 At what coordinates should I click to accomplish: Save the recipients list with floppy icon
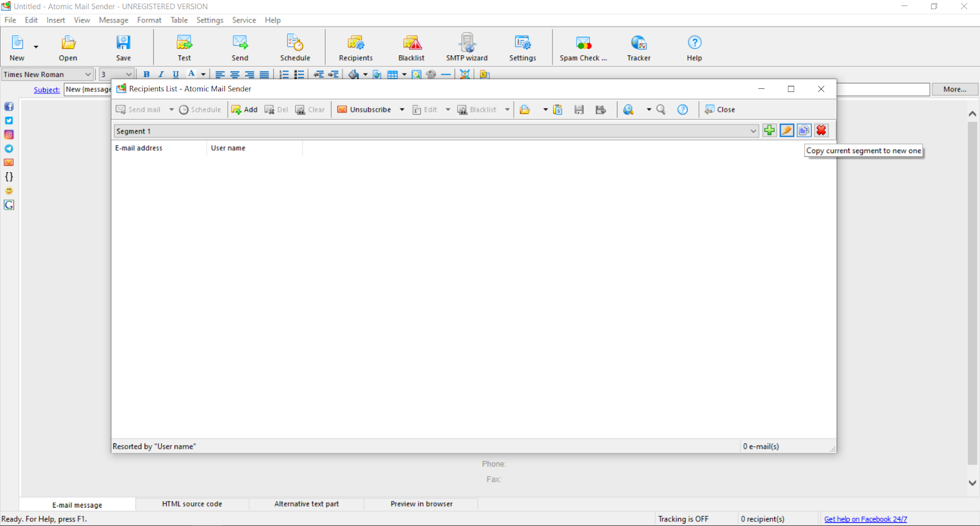click(x=579, y=110)
